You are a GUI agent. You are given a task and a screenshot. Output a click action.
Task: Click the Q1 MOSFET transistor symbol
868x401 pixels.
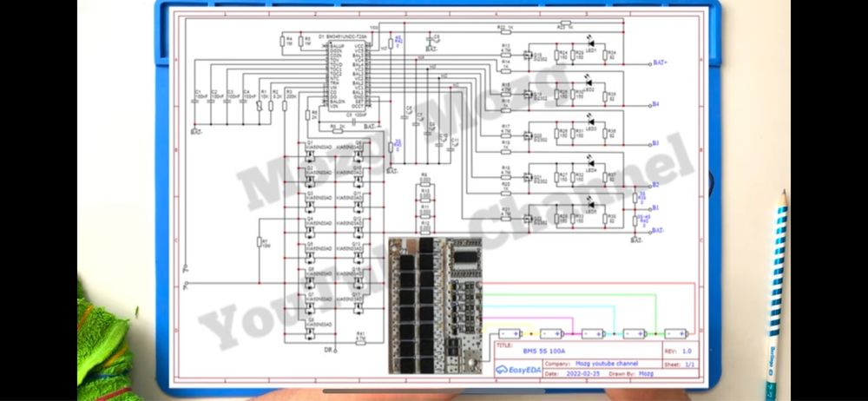pos(310,157)
